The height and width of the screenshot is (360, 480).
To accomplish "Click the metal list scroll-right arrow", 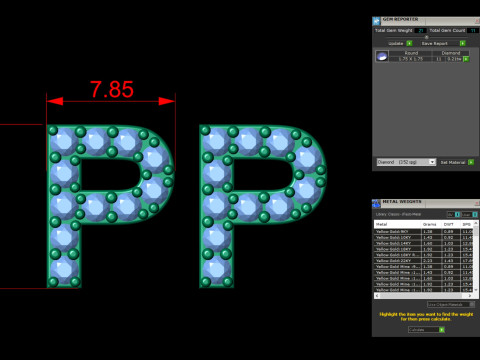I will (x=470, y=296).
